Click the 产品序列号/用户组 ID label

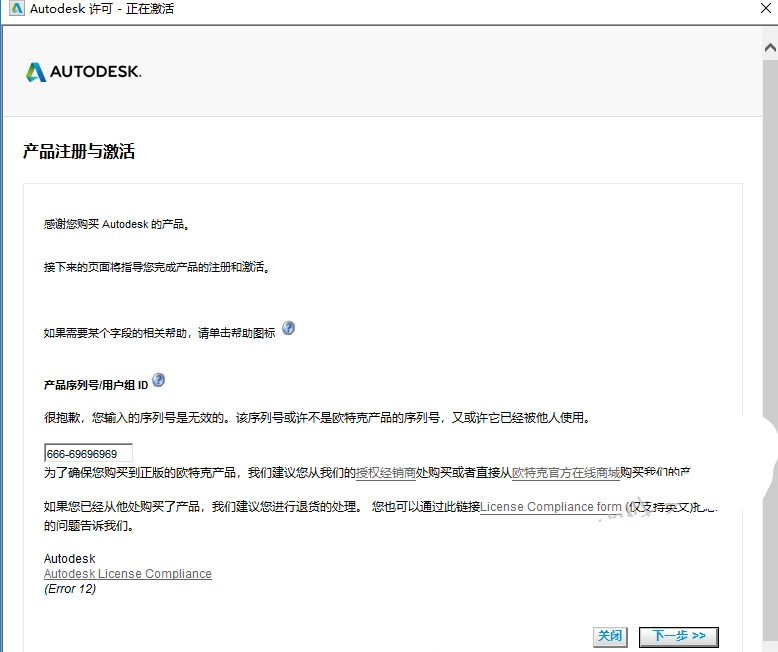click(x=96, y=385)
